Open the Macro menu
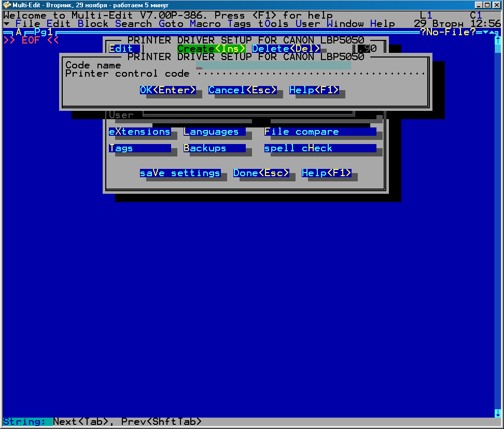This screenshot has width=504, height=429. point(205,24)
